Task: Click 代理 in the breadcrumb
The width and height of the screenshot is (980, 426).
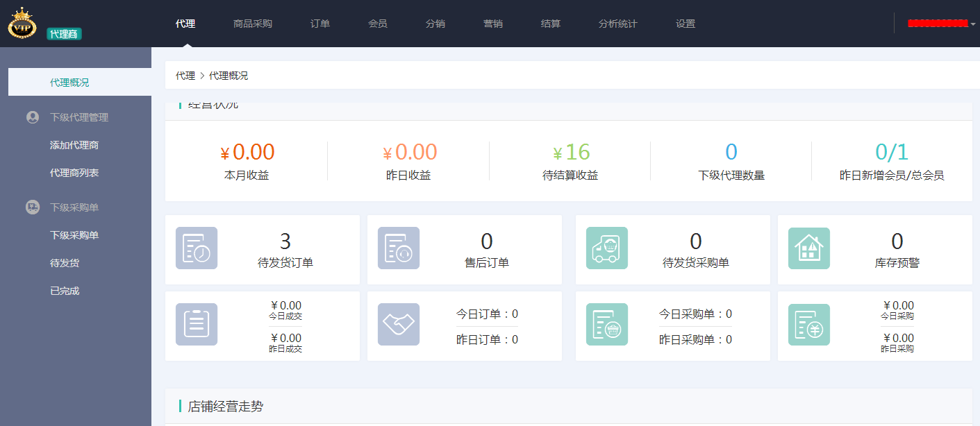Action: [185, 76]
